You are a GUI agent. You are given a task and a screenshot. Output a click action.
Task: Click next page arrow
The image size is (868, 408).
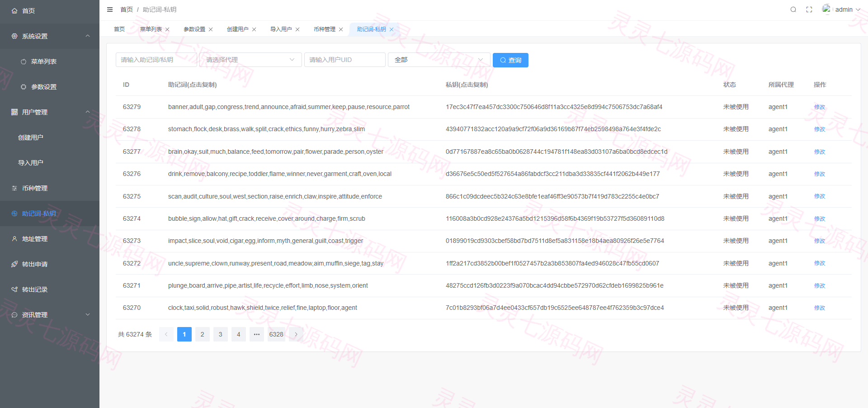(296, 334)
